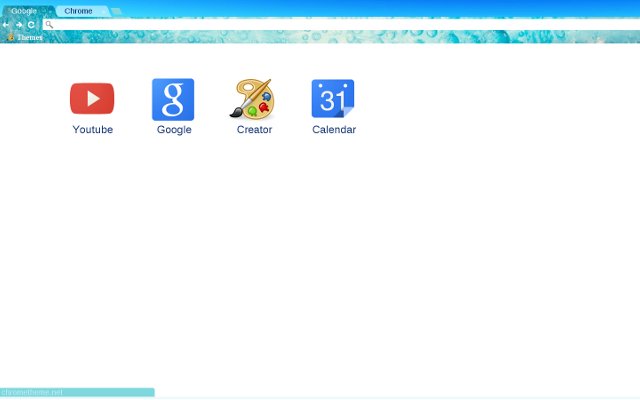Switch to the Chrome tab
Viewport: 640px width, 400px height.
click(82, 11)
